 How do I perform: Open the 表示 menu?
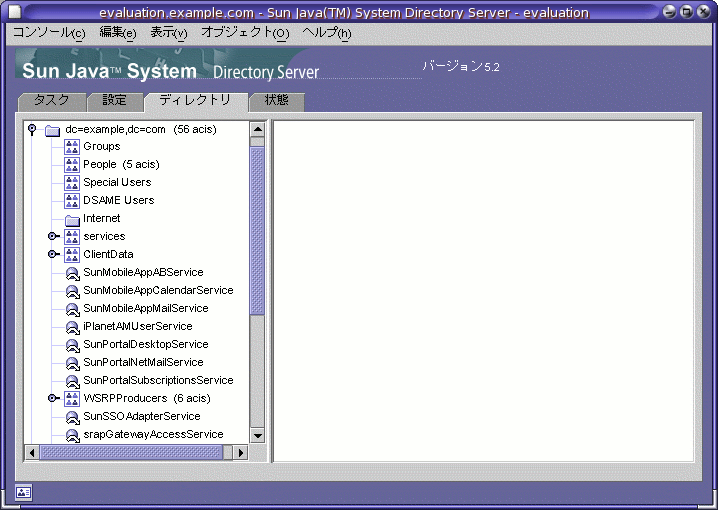(x=169, y=33)
